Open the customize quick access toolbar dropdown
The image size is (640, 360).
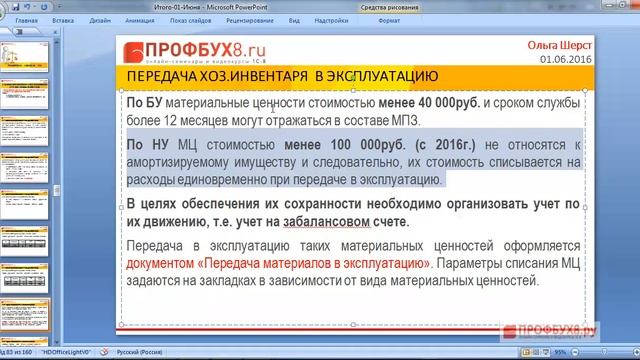[x=60, y=7]
